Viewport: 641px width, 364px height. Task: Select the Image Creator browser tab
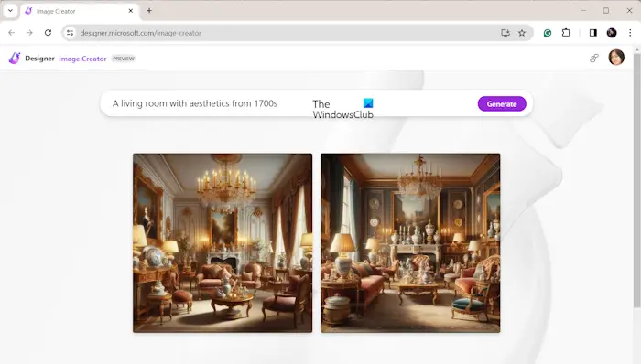coord(80,11)
